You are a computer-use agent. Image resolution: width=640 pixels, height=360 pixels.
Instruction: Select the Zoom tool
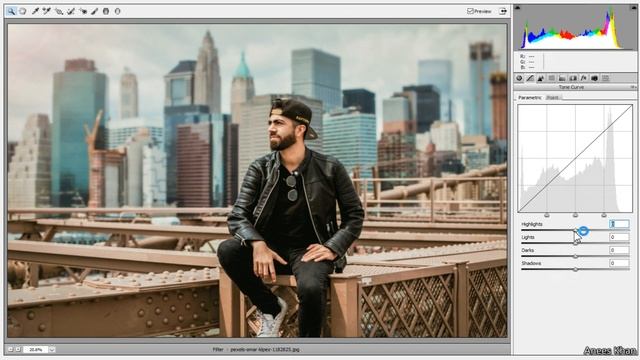[11, 11]
